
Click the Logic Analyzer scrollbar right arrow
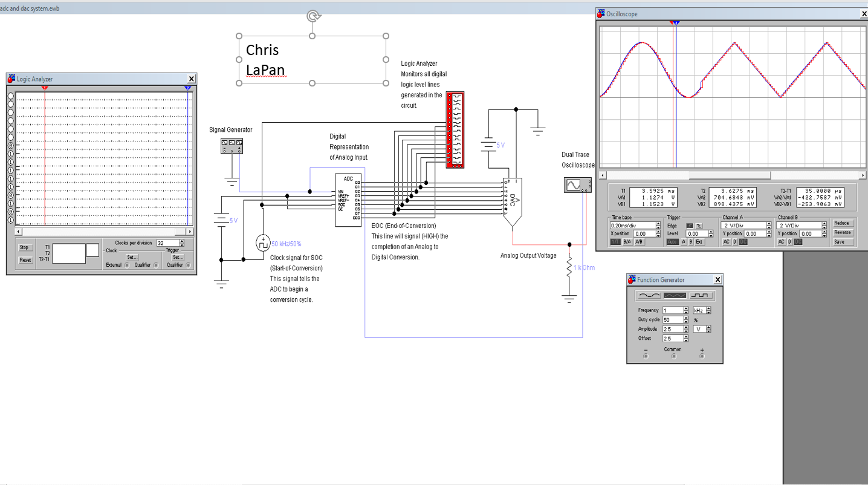(x=190, y=232)
